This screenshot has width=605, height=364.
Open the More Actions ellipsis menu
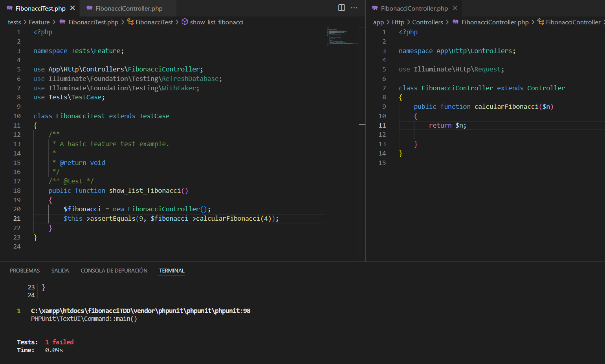coord(354,8)
